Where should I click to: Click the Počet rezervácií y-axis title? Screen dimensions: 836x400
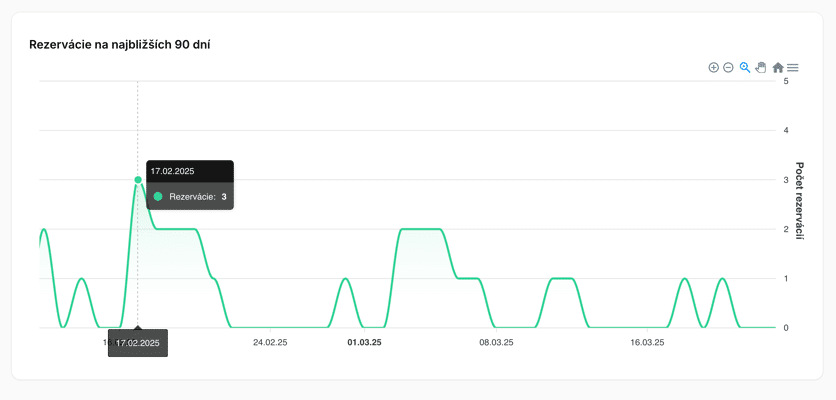click(x=800, y=201)
